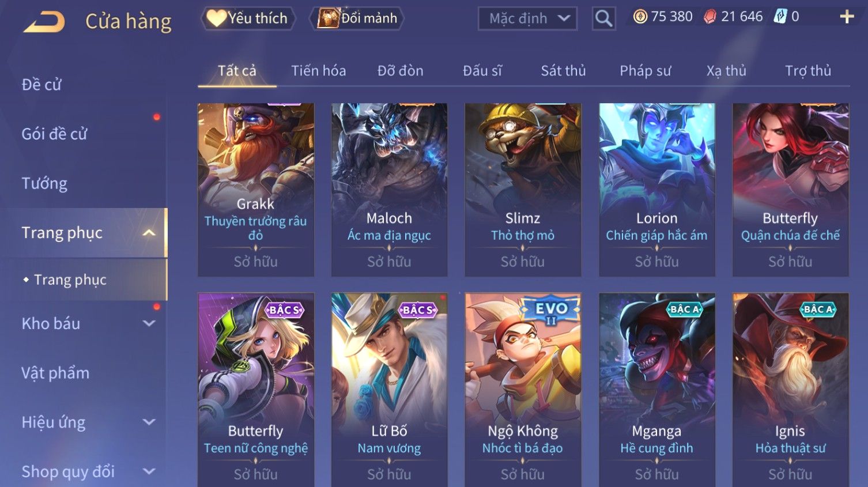The width and height of the screenshot is (868, 487).
Task: Switch to the Tiến hóa tab
Action: (318, 71)
